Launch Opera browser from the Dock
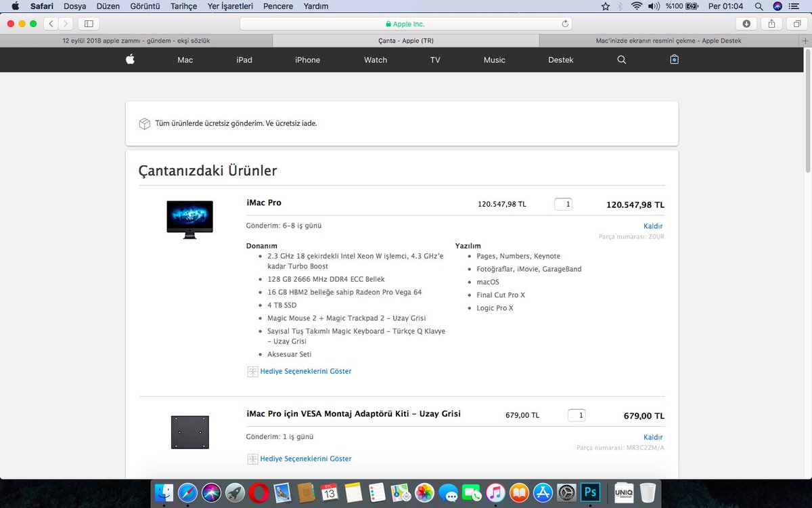Screen dimensions: 812x508 click(258, 492)
